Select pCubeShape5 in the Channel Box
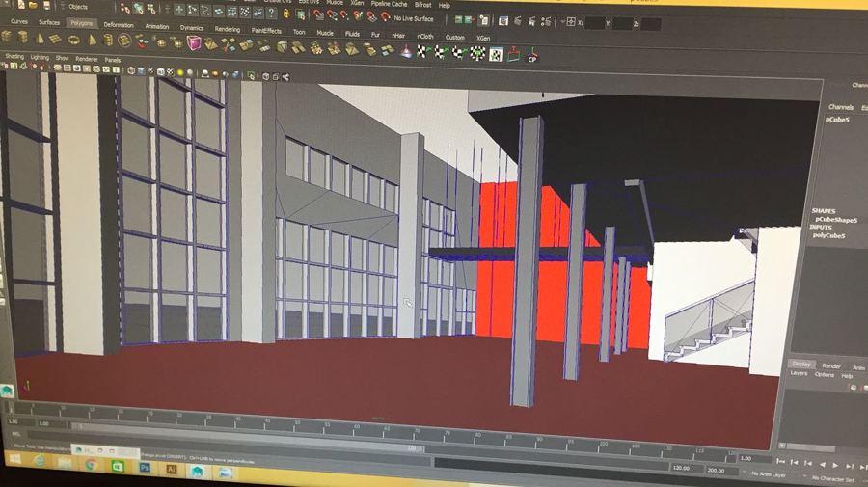 pos(836,220)
